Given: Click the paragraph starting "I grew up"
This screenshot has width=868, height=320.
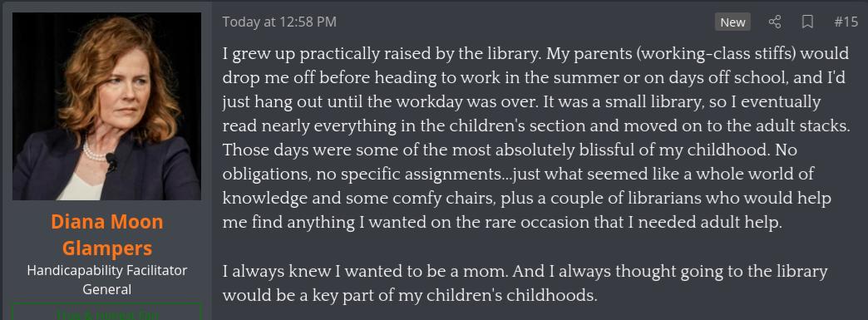Looking at the screenshot, I should tap(536, 139).
